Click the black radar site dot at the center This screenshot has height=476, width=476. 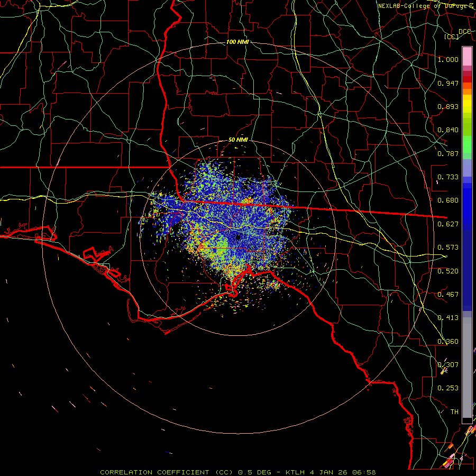coord(238,237)
